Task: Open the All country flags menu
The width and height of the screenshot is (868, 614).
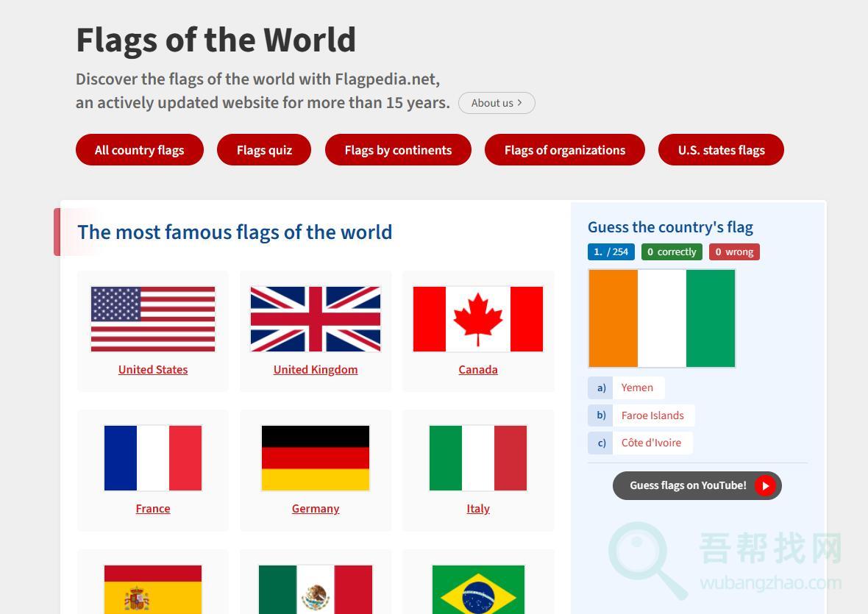Action: tap(140, 150)
